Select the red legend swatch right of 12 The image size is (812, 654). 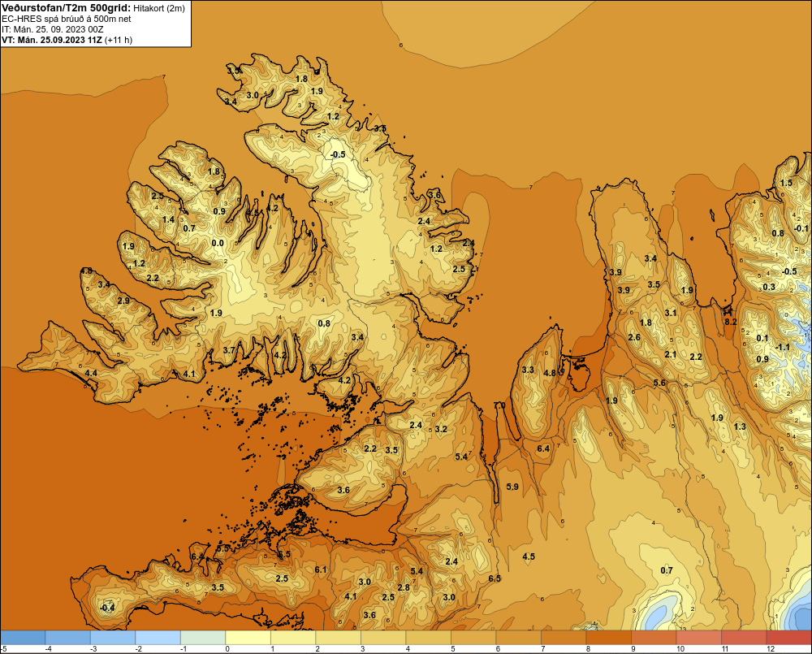tap(788, 638)
